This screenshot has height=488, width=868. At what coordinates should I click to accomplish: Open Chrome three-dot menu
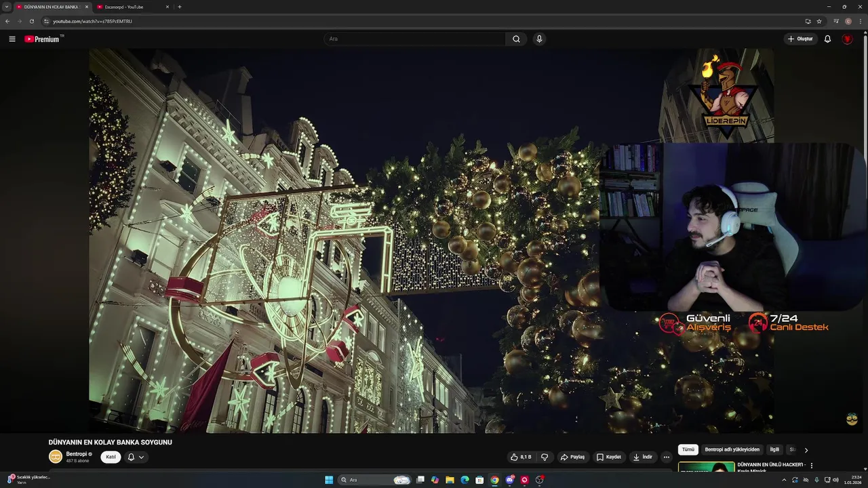point(861,21)
